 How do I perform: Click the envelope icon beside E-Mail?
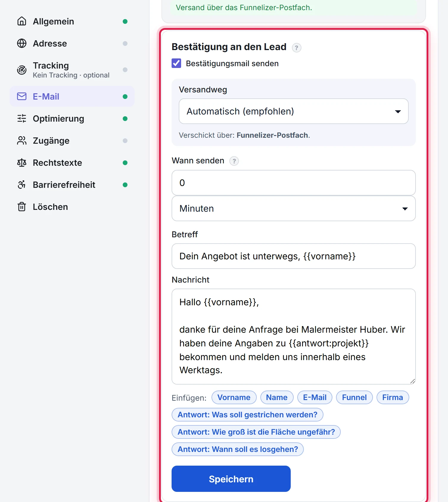(22, 96)
